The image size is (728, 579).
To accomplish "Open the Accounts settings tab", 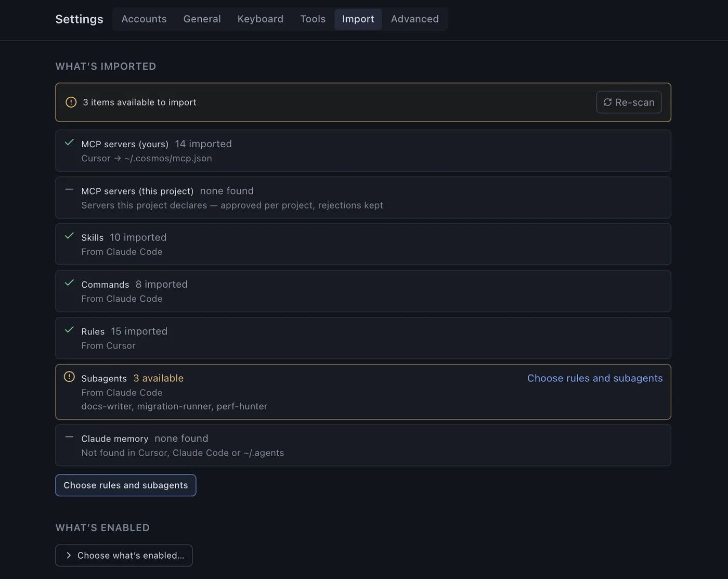I will pos(144,19).
